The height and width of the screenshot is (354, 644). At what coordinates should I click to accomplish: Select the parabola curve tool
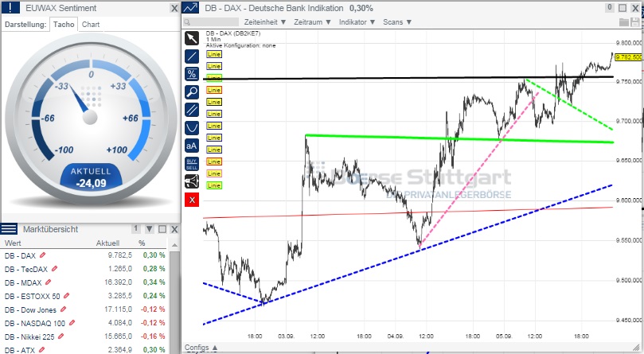[x=192, y=128]
